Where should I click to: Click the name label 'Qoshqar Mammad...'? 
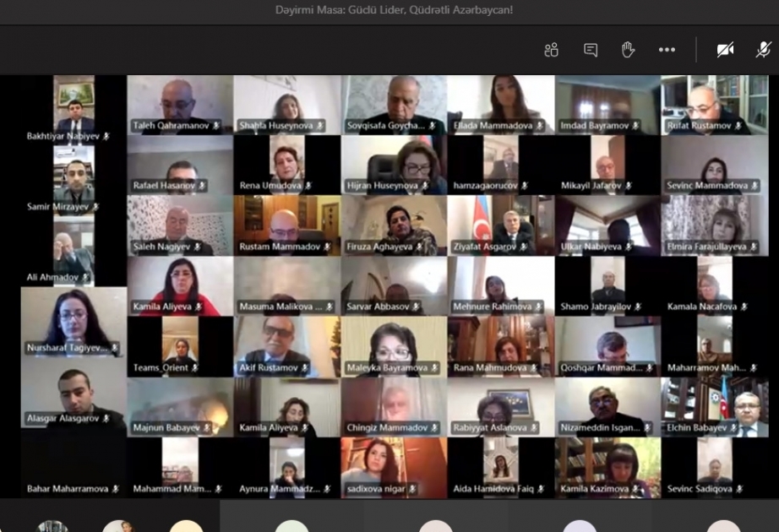click(x=601, y=368)
